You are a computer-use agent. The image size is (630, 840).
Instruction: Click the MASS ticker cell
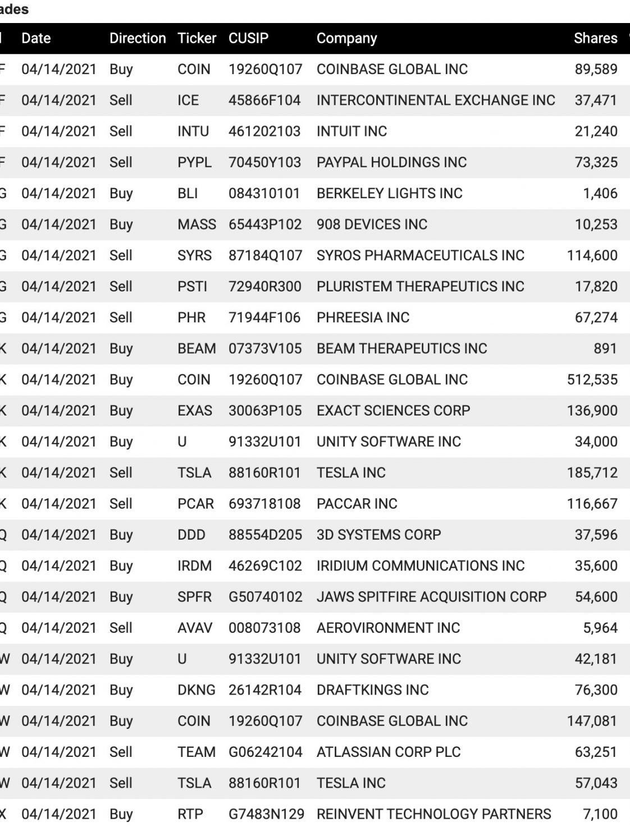(x=197, y=224)
